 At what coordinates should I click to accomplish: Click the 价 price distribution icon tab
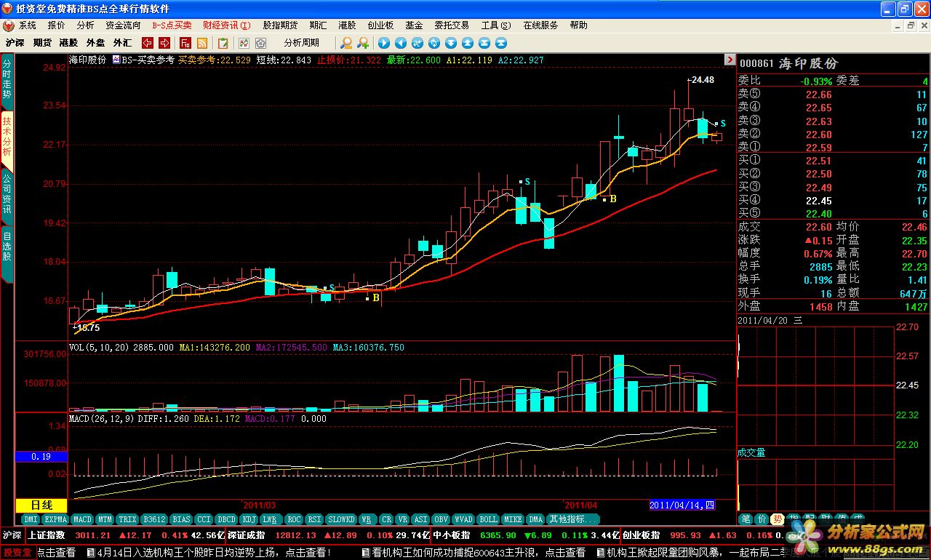coord(761,519)
